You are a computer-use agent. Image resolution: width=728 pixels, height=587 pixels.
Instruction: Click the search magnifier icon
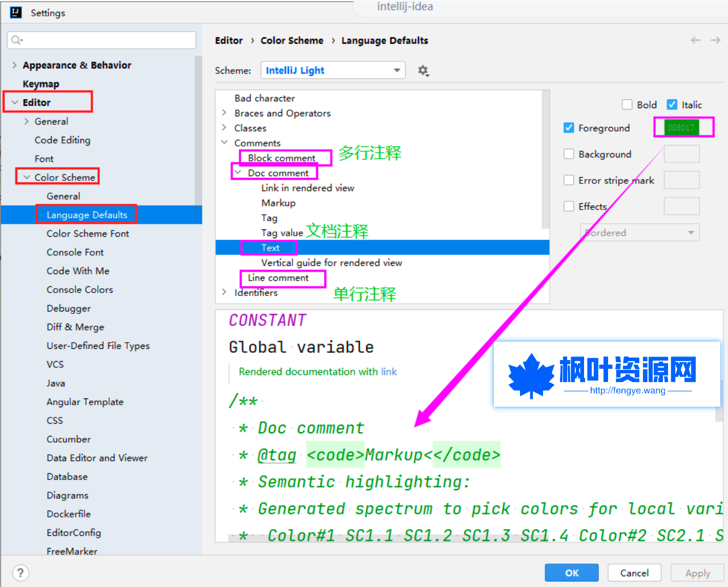click(17, 40)
